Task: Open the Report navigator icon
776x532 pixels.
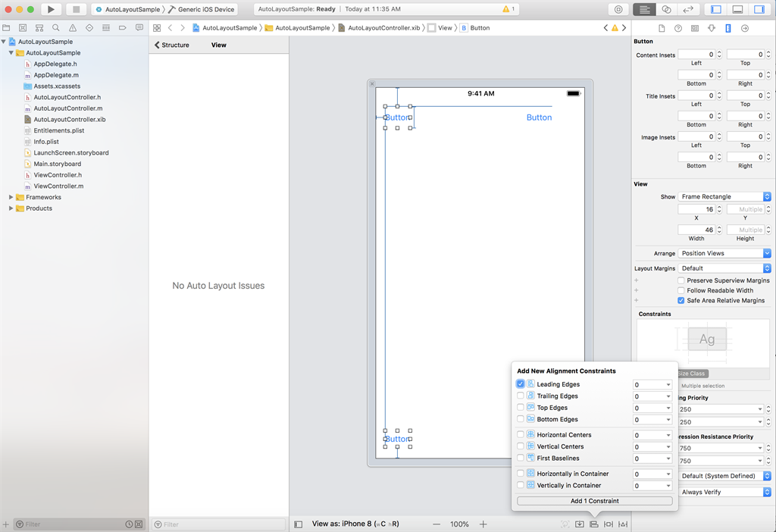Action: coord(139,28)
